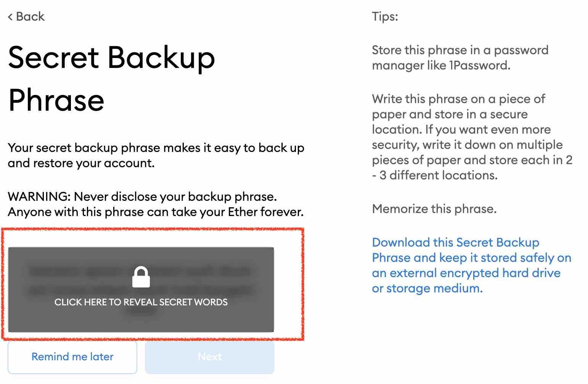Click the '3 different locations' text
This screenshot has width=588, height=384.
coord(439,175)
